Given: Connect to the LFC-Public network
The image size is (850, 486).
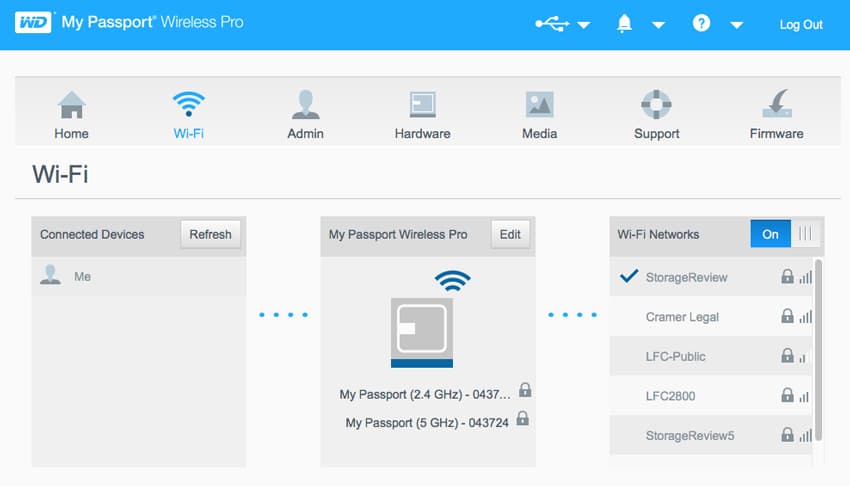Looking at the screenshot, I should tap(711, 356).
